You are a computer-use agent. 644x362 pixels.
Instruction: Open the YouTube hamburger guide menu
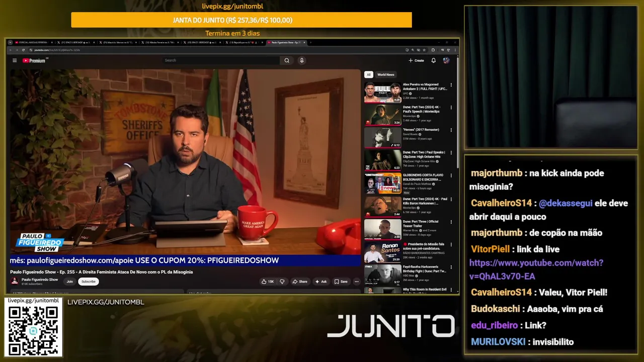(15, 60)
